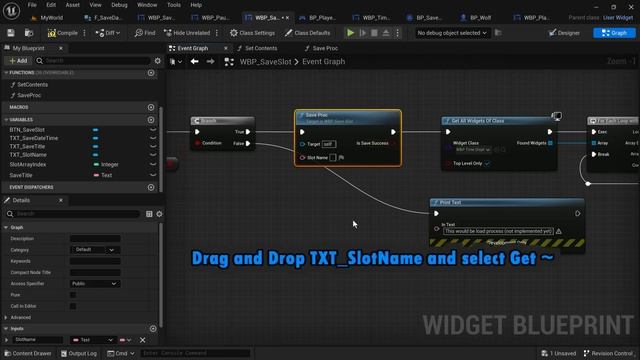Add a new function with plus icon
This screenshot has width=640, height=360.
[151, 73]
